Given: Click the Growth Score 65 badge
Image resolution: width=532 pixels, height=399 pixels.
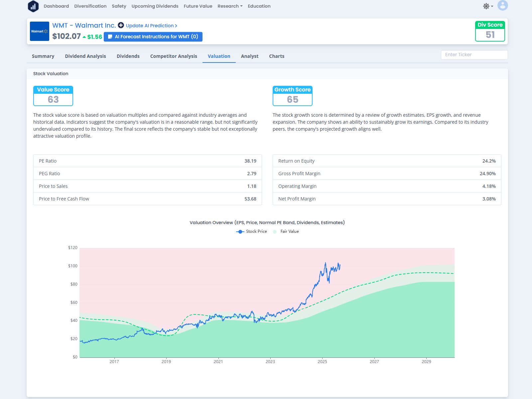Looking at the screenshot, I should pyautogui.click(x=293, y=96).
